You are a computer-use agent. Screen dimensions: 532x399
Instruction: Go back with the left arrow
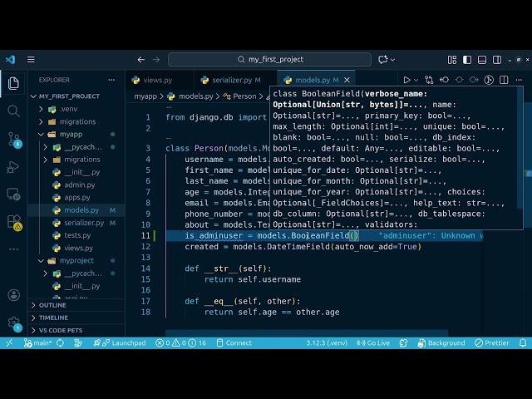[141, 60]
